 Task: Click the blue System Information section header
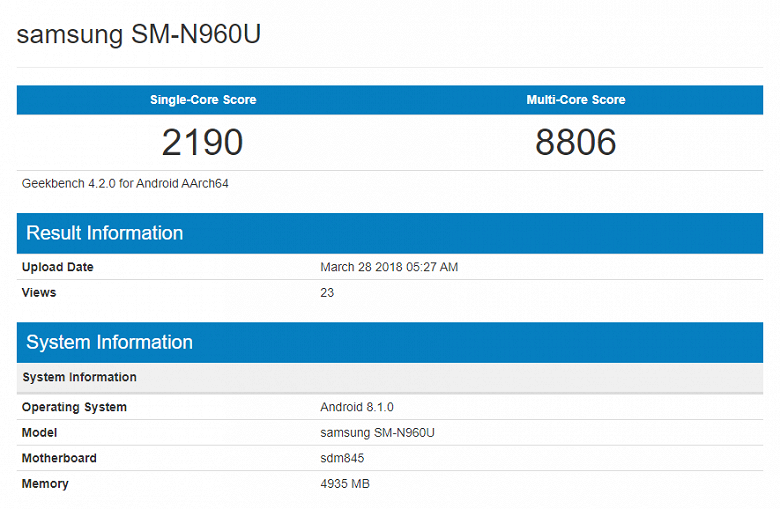click(109, 342)
